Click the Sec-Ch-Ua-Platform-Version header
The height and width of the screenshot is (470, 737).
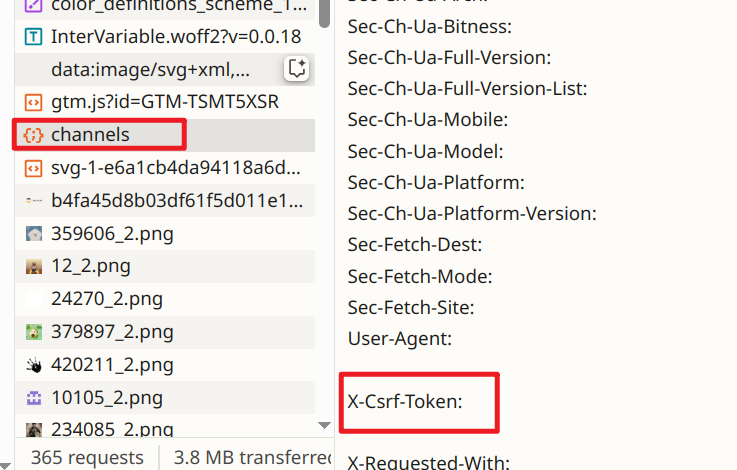[472, 214]
